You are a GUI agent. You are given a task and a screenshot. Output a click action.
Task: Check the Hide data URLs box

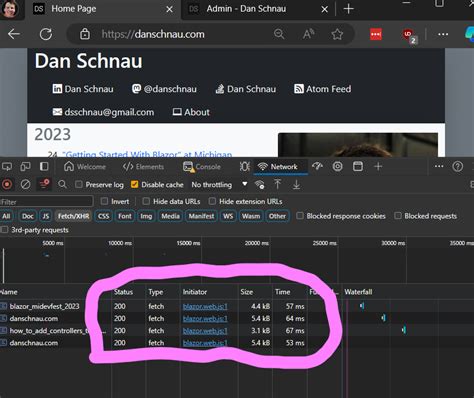click(x=146, y=201)
